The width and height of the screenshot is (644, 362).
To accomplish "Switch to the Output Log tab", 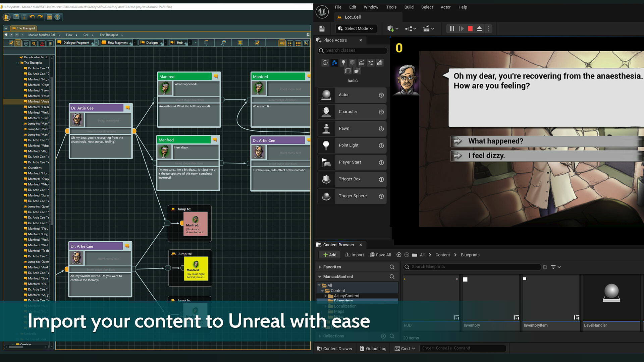I will point(373,349).
